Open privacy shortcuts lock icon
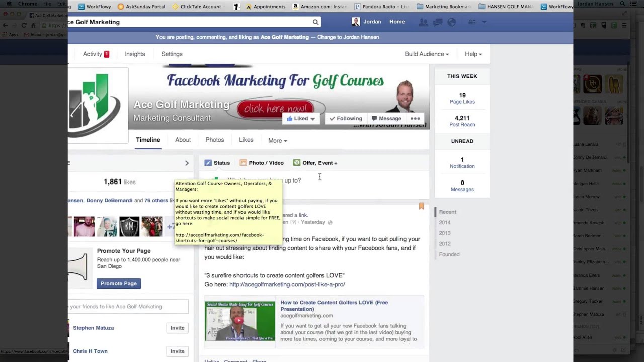 pyautogui.click(x=472, y=22)
